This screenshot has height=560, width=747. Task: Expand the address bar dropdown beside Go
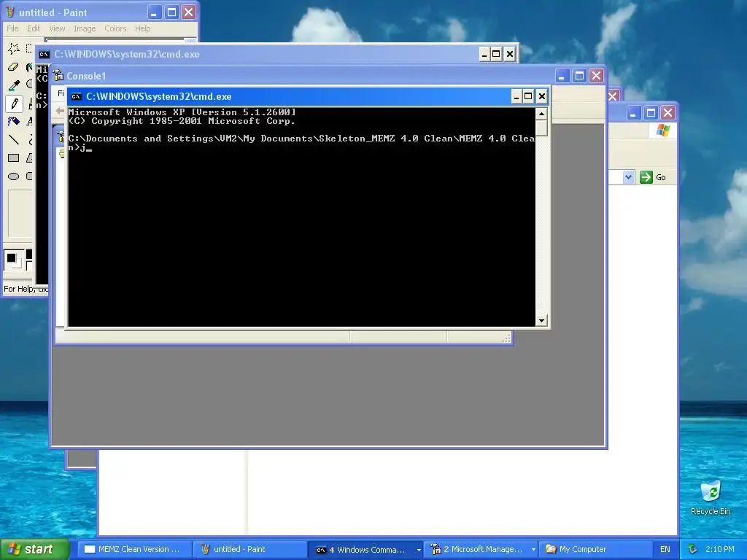(628, 177)
